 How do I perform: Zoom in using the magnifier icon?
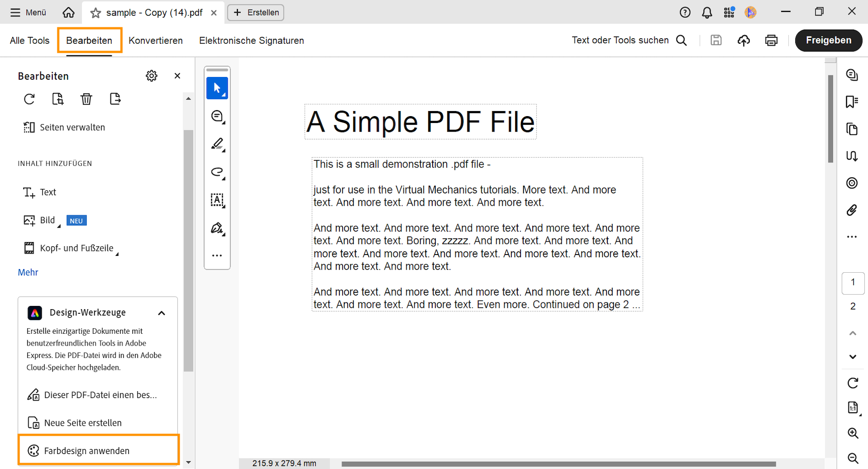852,433
